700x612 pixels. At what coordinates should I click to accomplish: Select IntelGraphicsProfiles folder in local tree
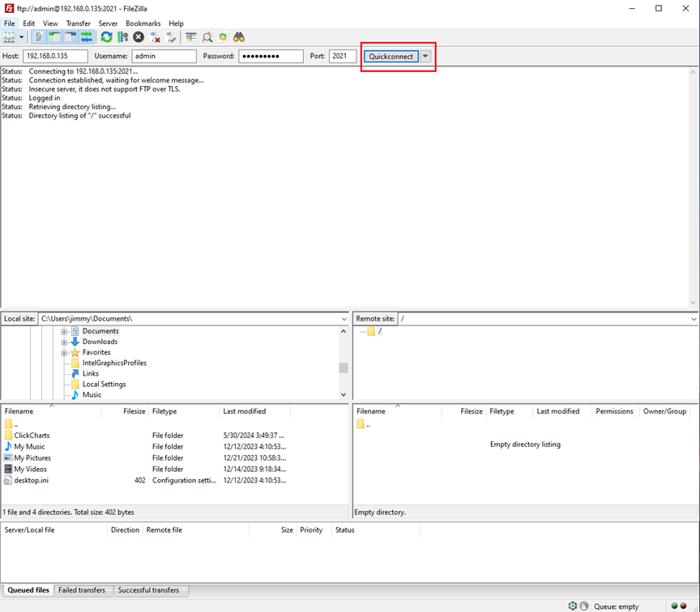pos(114,363)
